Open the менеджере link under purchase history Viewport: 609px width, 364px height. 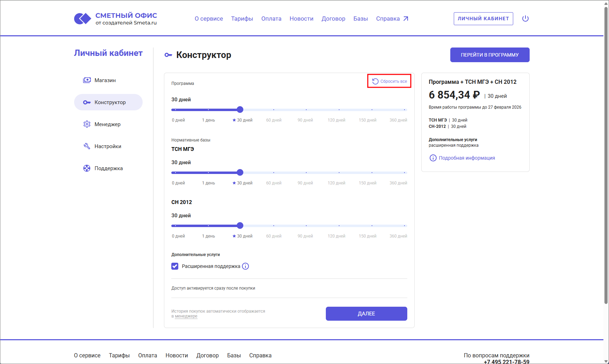(186, 316)
